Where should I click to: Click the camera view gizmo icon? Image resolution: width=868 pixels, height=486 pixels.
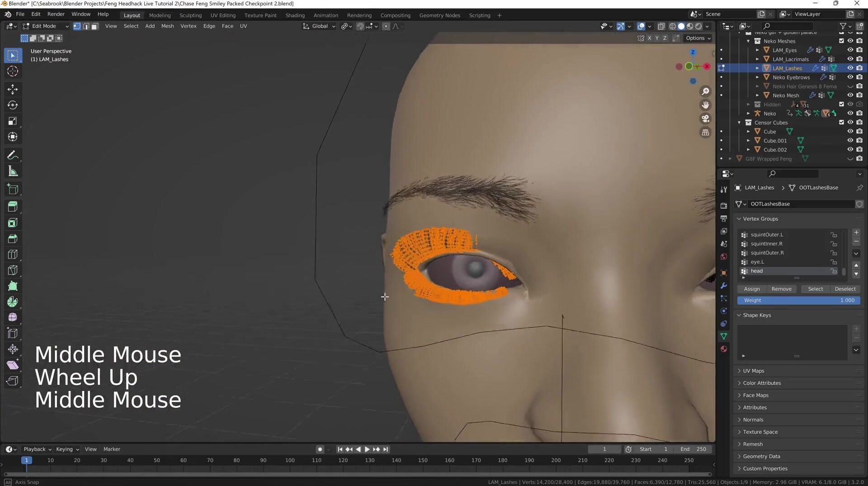click(x=705, y=119)
